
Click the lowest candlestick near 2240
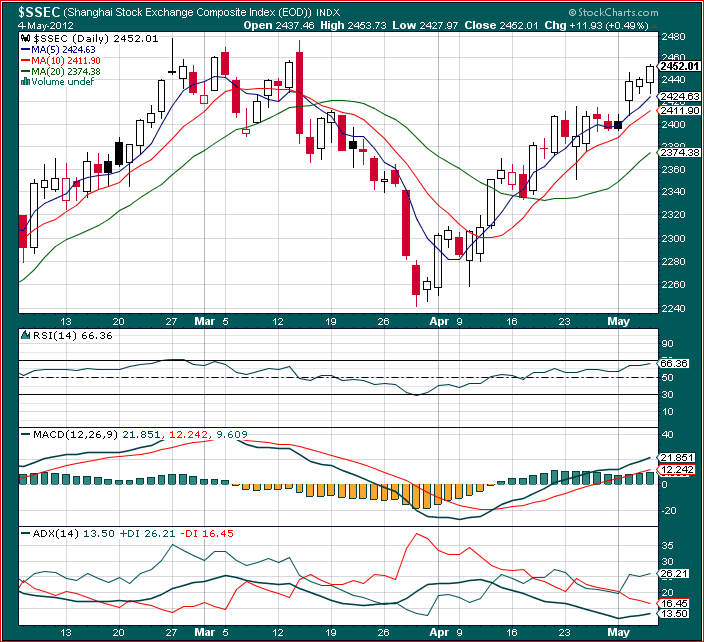(x=416, y=283)
